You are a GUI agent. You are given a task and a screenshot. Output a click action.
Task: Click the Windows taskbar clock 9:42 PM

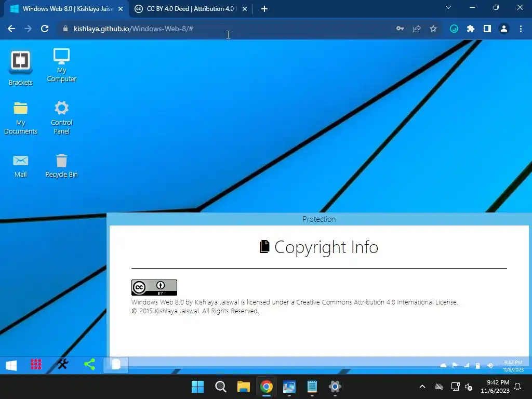click(x=495, y=387)
